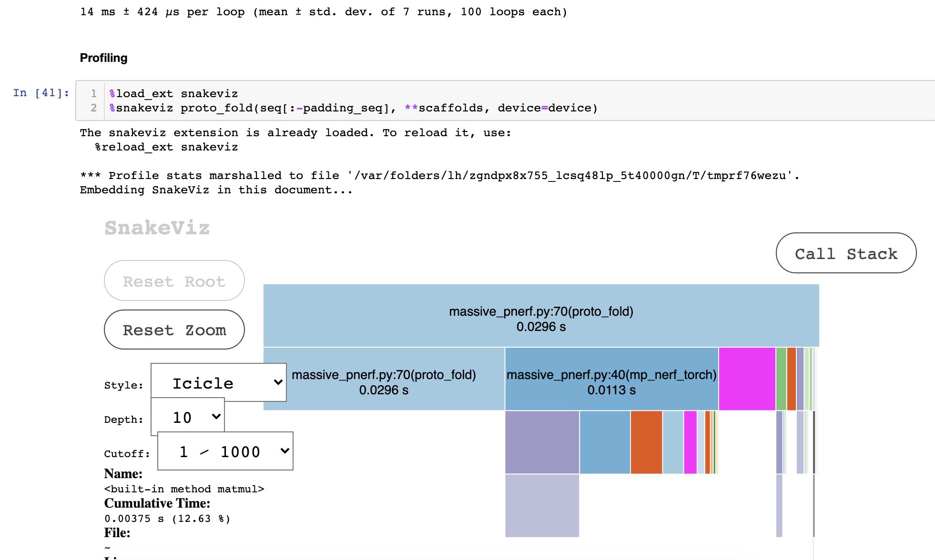Expand the Cutoff dropdown 1/1000

[225, 451]
